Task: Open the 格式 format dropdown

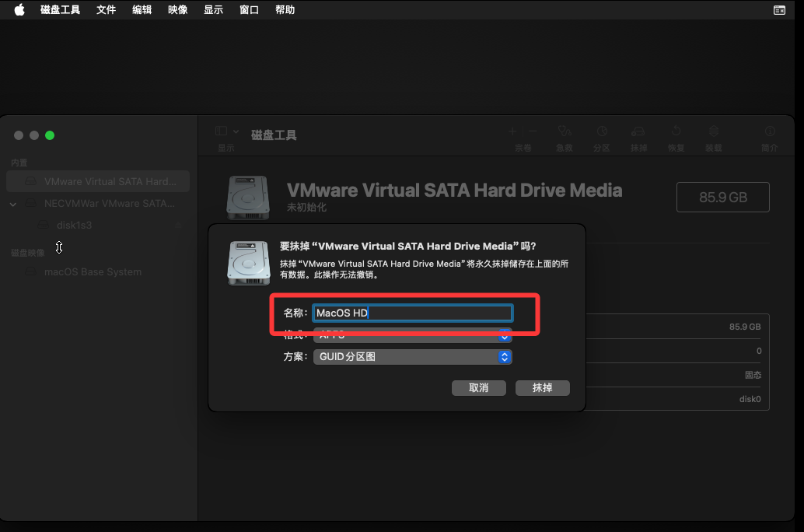Action: (x=412, y=335)
